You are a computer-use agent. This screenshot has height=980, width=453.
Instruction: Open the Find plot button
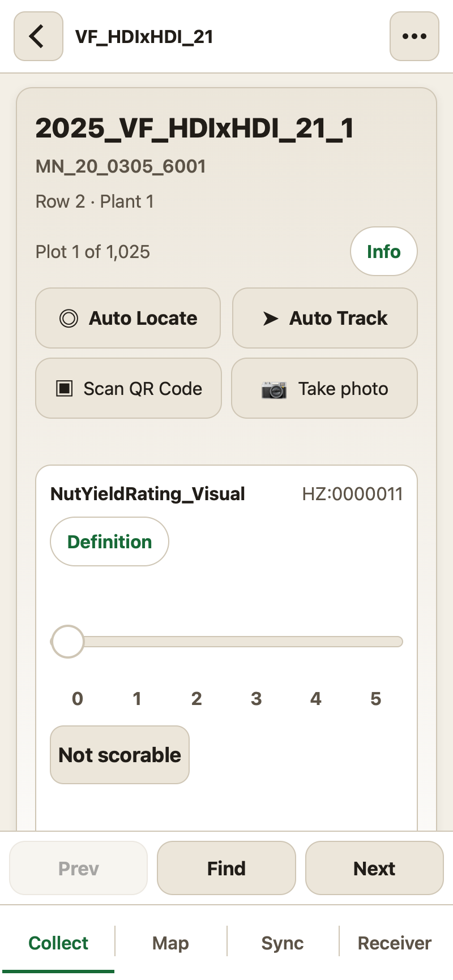coord(226,868)
